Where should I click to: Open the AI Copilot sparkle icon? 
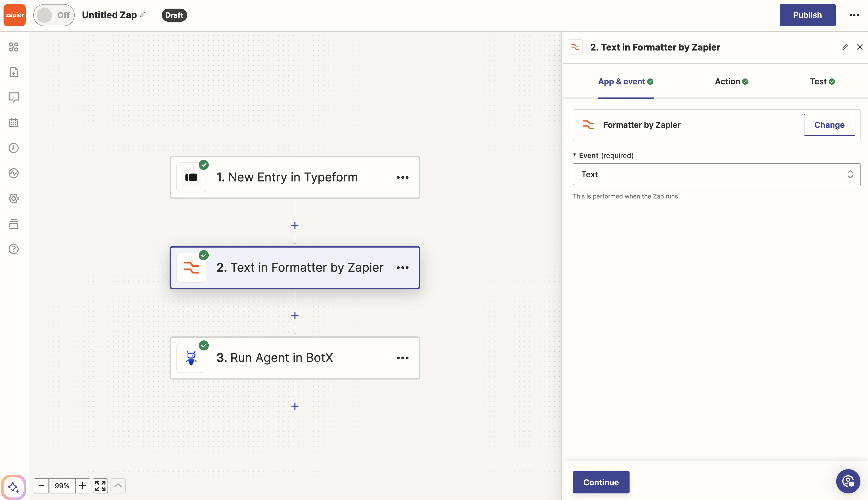click(x=13, y=487)
